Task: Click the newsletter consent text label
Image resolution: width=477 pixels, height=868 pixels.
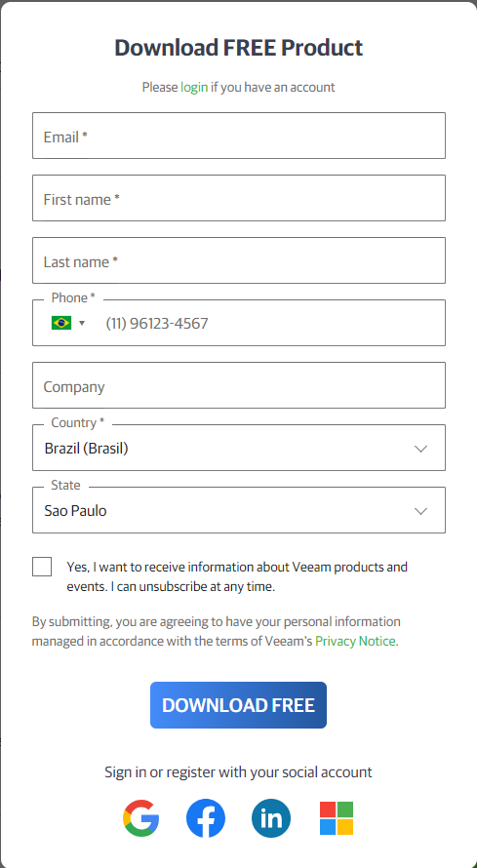Action: 237,576
